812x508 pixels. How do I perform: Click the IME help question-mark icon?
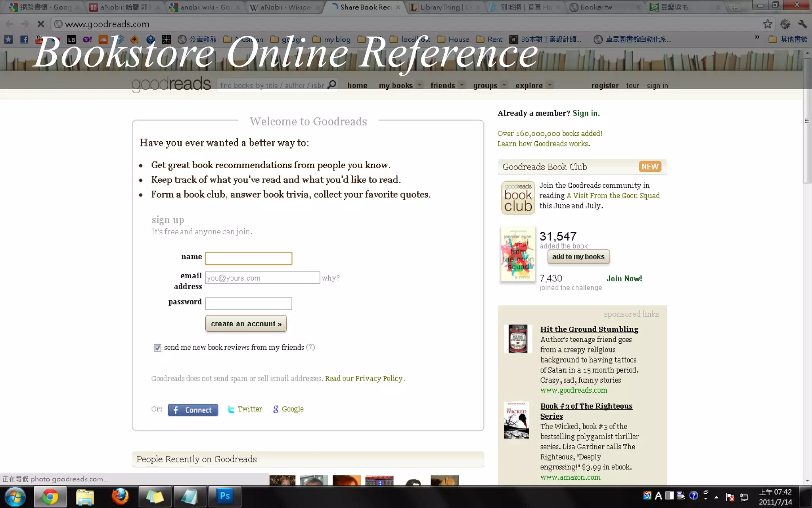point(693,495)
